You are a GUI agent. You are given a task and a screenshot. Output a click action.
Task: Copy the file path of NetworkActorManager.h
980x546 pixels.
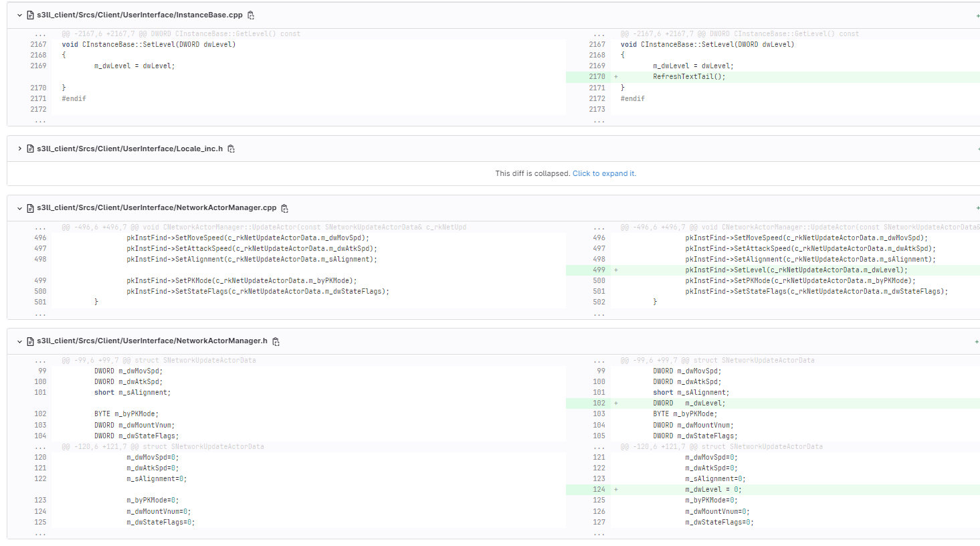276,341
